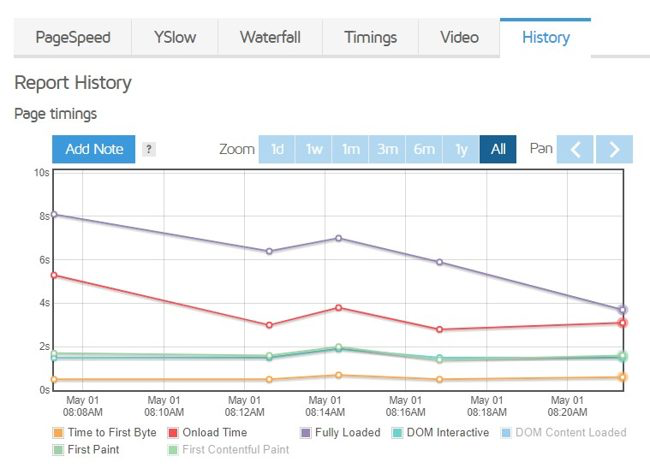The image size is (650, 468).
Task: Select the All zoom option
Action: 498,149
